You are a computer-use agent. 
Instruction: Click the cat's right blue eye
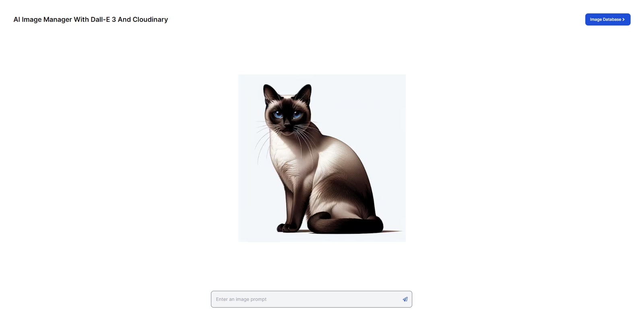[297, 115]
